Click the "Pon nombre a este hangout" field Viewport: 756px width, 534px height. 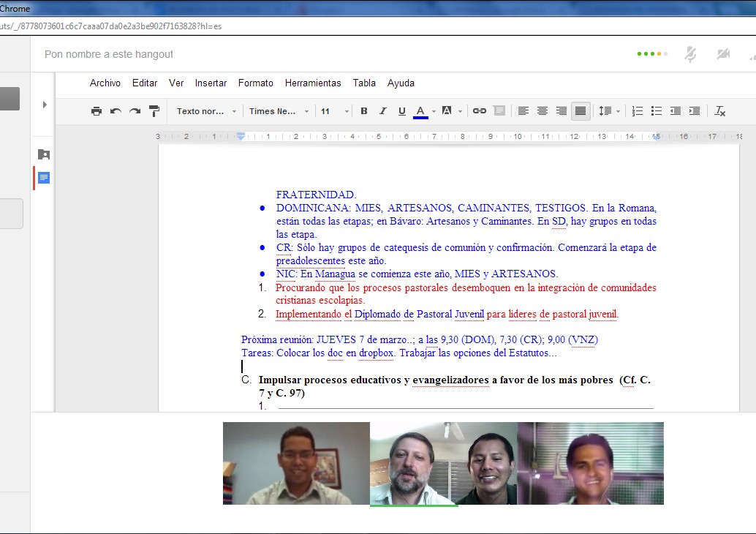point(109,54)
